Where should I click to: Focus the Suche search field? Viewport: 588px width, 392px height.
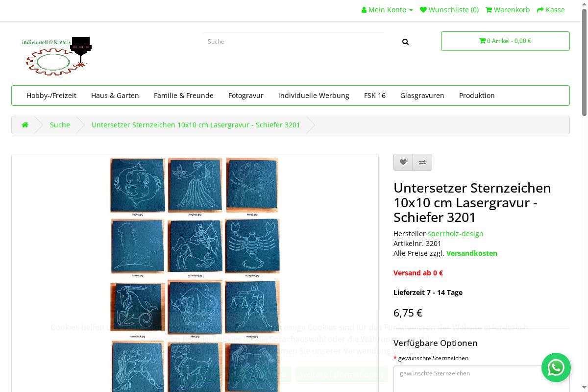coord(294,42)
